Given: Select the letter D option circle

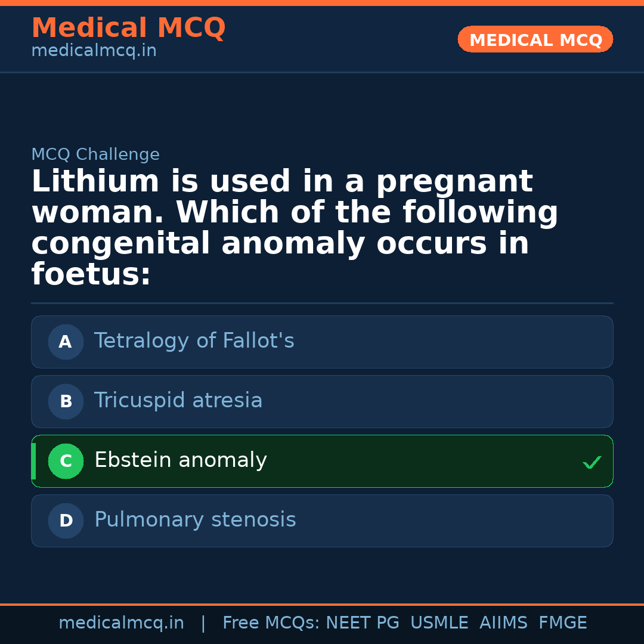Looking at the screenshot, I should (x=66, y=521).
